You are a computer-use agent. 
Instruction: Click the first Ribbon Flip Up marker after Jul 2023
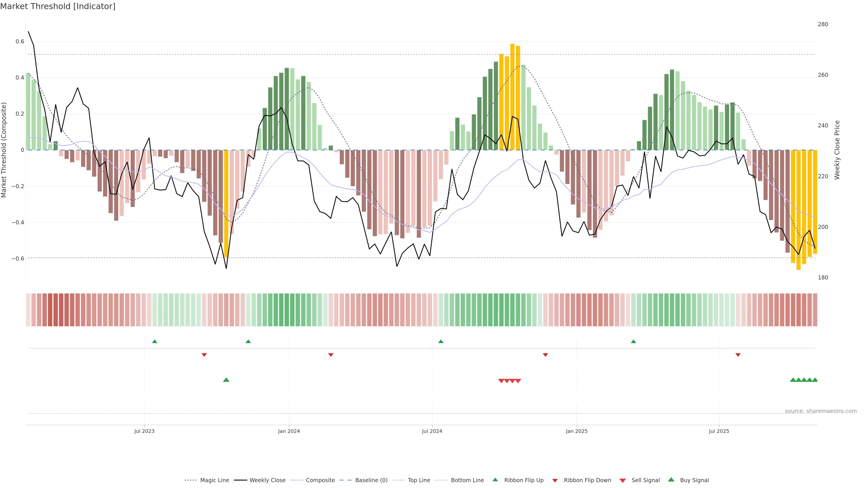155,342
